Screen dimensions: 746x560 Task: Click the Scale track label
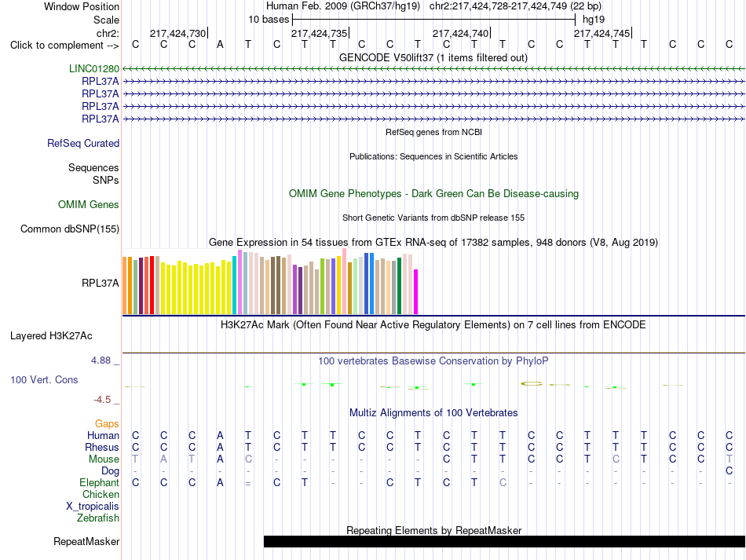click(x=107, y=20)
